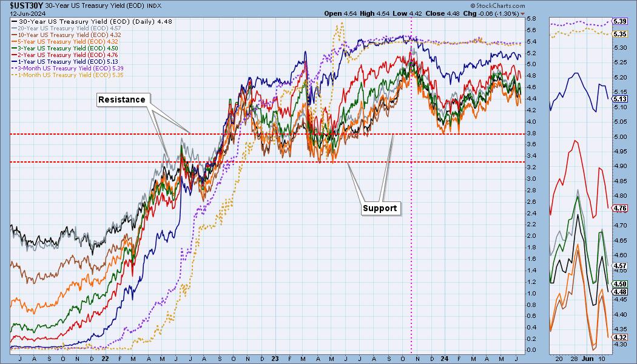Viewport: 637px width, 364px height.
Task: Click the Open 4.54 value in header
Action: pos(340,13)
